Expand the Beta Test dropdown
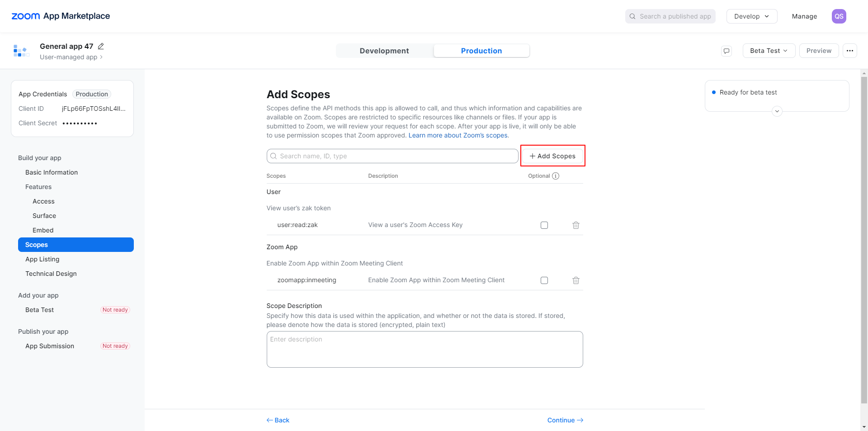The height and width of the screenshot is (431, 868). coord(769,51)
